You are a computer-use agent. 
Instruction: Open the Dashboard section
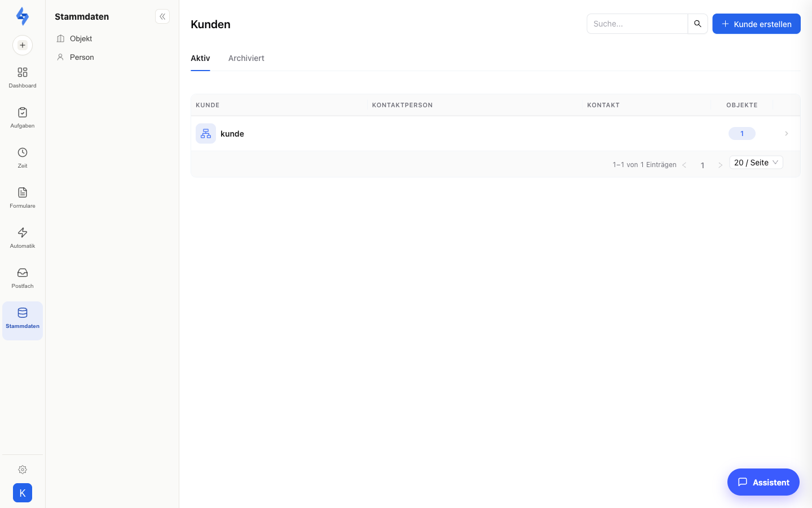(x=23, y=78)
